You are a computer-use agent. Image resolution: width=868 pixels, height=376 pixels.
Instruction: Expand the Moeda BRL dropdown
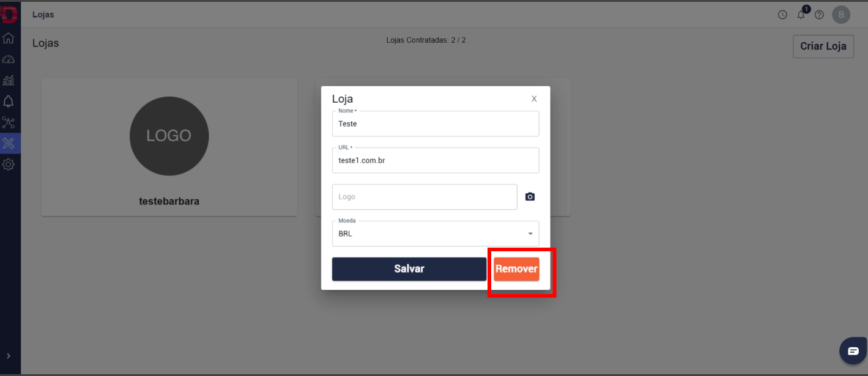tap(436, 234)
